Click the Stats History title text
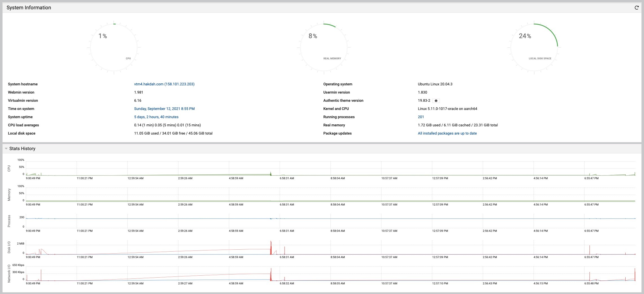The width and height of the screenshot is (644, 294). [x=22, y=149]
